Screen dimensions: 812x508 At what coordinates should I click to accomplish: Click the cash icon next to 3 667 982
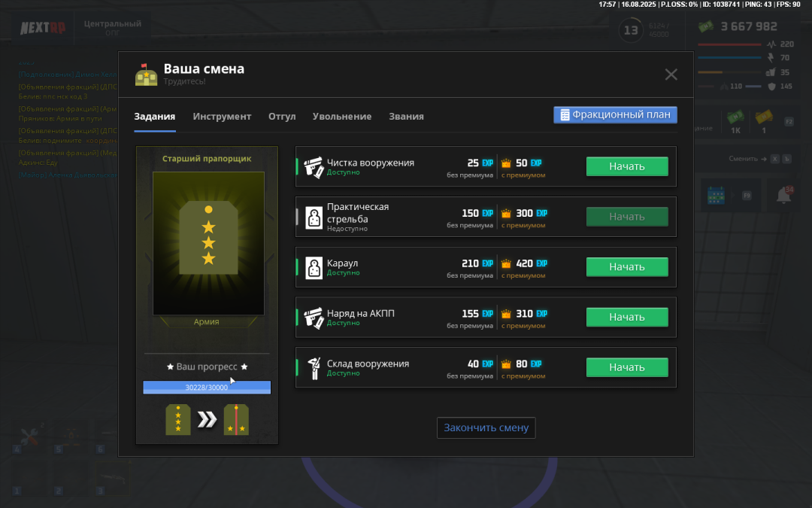705,26
